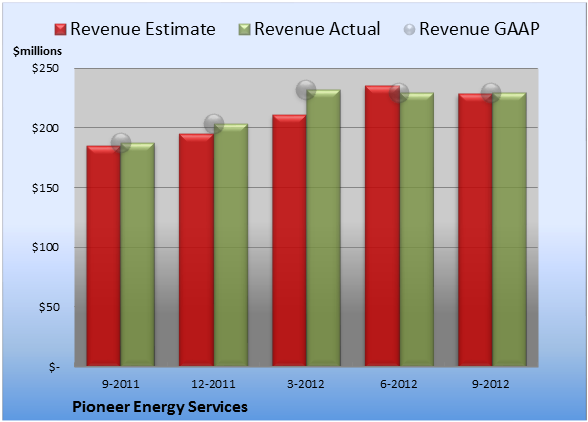
Task: Click the '$millions' axis unit label
Action: tap(37, 51)
